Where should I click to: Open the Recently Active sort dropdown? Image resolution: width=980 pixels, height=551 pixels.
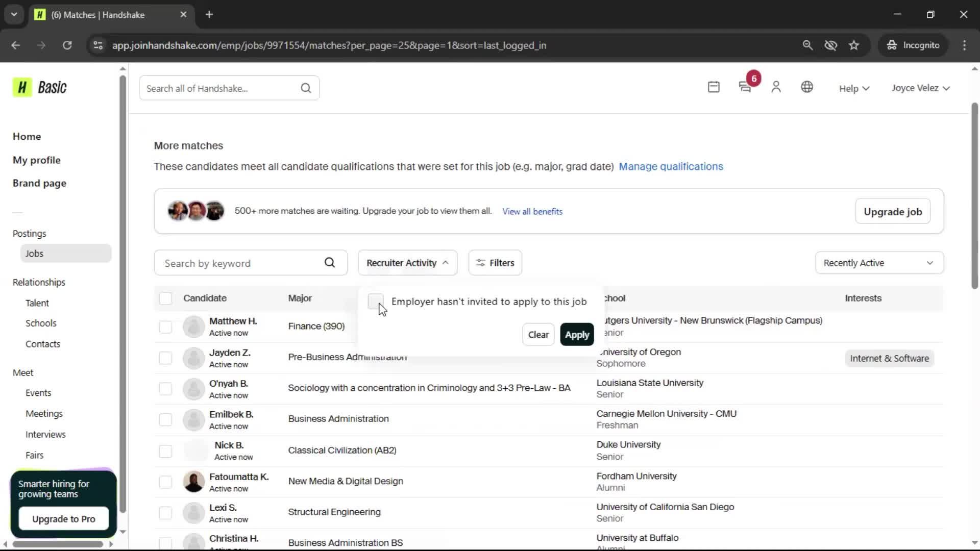[x=879, y=263]
